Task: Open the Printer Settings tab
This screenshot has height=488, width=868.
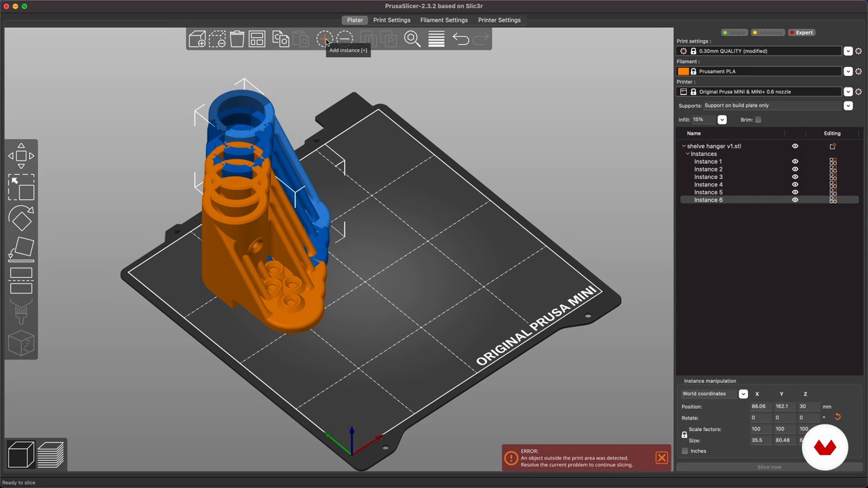Action: (x=499, y=20)
